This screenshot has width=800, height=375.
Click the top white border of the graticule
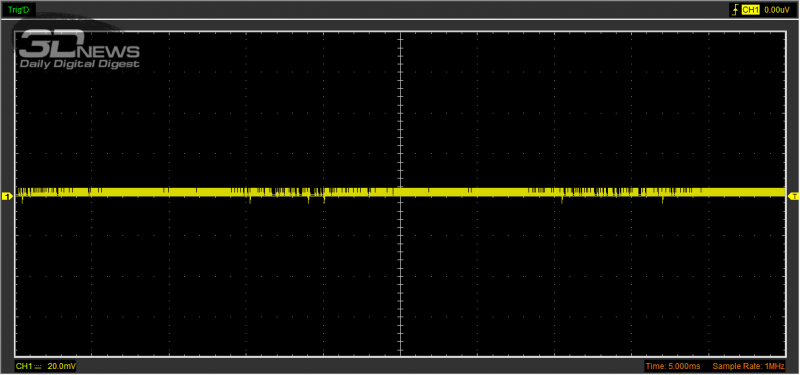[401, 32]
